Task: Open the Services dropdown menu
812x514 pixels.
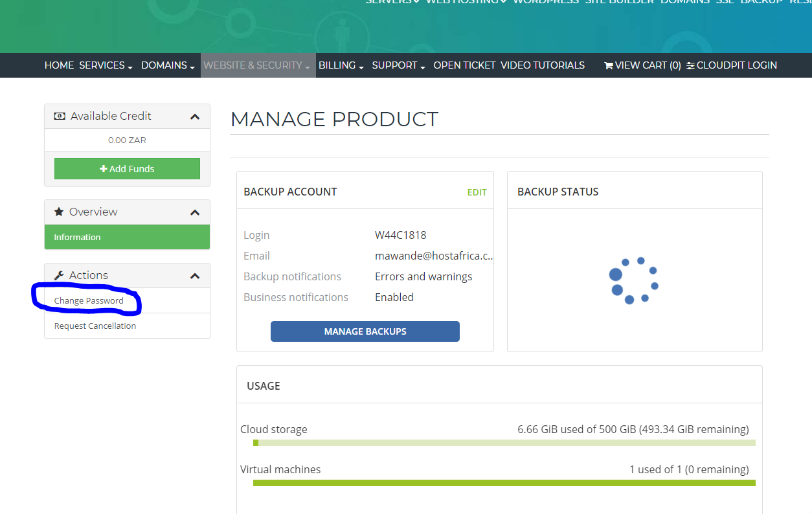Action: (x=106, y=65)
